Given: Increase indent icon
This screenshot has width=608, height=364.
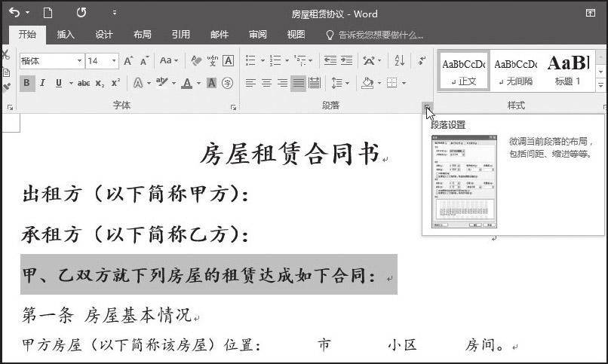Looking at the screenshot, I should pos(346,60).
